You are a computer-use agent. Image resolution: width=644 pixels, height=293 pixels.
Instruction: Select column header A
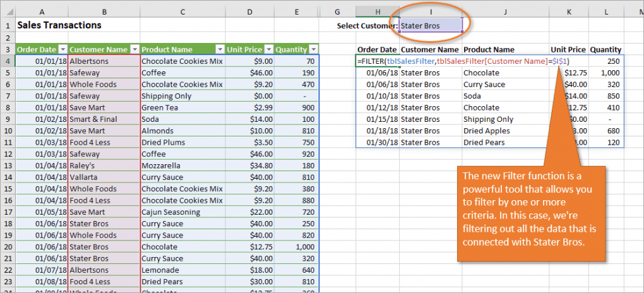[x=41, y=11]
